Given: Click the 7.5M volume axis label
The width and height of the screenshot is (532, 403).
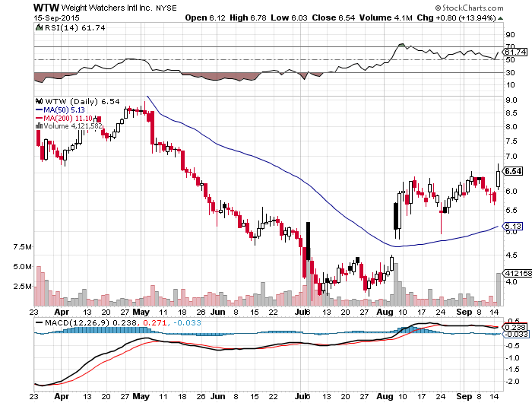Looking at the screenshot, I should pyautogui.click(x=23, y=247).
